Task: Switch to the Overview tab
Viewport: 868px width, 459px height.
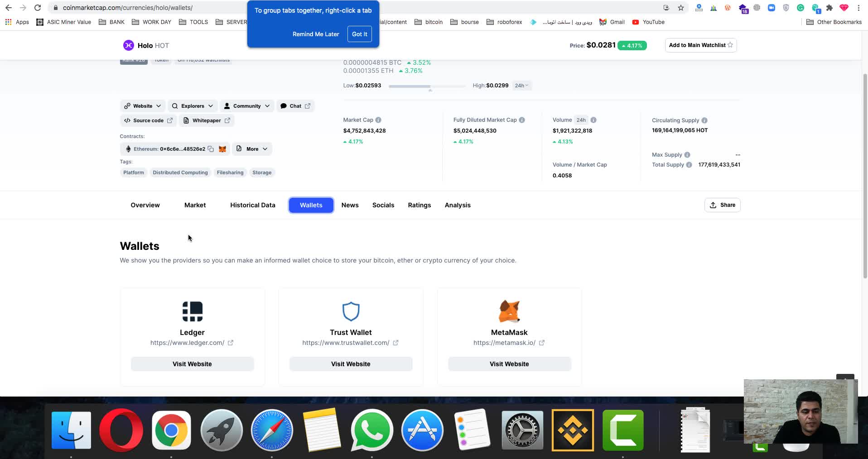Action: coord(145,205)
